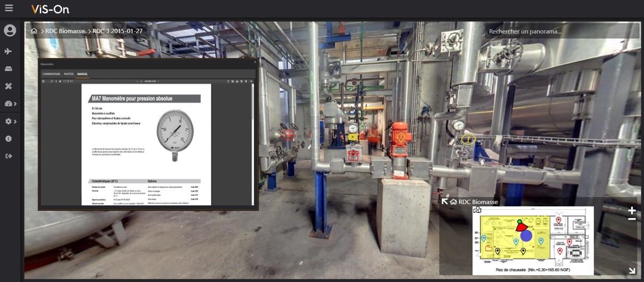The image size is (644, 282).
Task: Click the home icon in the breadcrumb
Action: (x=34, y=31)
